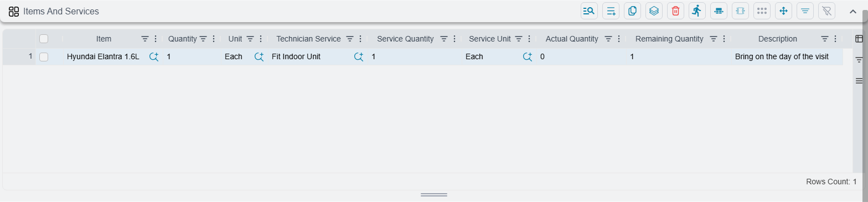Viewport: 868px width, 202px height.
Task: Look up item beside Hyundai Elantra 1.6L
Action: click(x=154, y=56)
